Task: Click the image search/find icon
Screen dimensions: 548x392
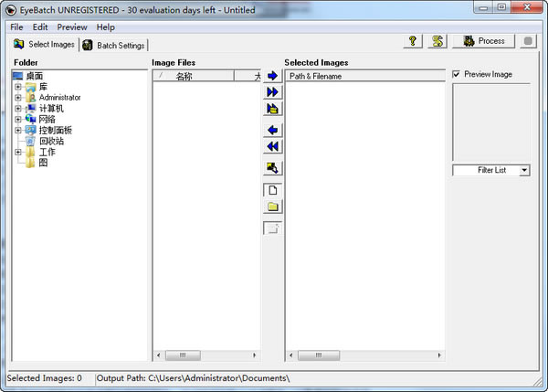Action: click(x=272, y=168)
